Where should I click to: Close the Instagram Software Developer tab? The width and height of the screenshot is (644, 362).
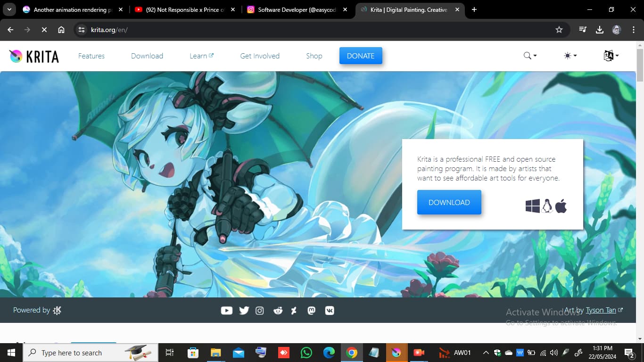point(345,9)
